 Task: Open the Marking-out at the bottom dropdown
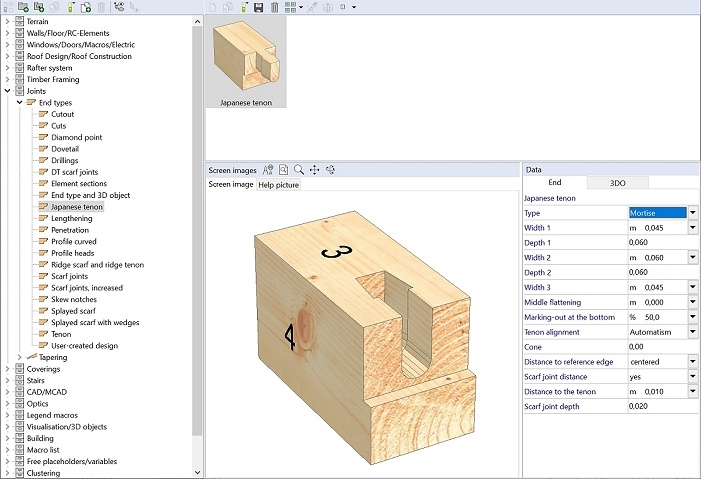[693, 317]
